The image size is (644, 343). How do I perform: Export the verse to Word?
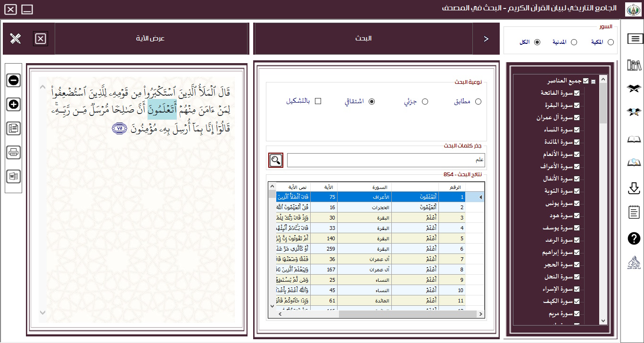click(x=13, y=177)
